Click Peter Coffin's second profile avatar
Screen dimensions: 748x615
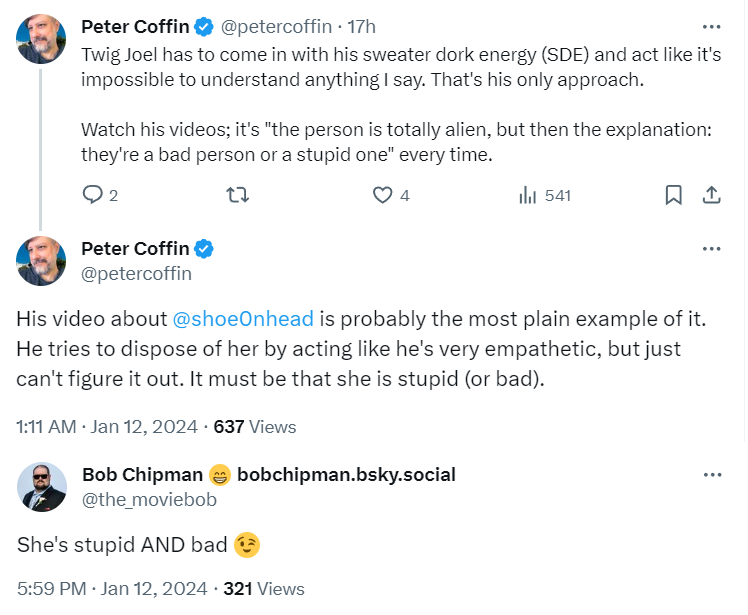41,261
